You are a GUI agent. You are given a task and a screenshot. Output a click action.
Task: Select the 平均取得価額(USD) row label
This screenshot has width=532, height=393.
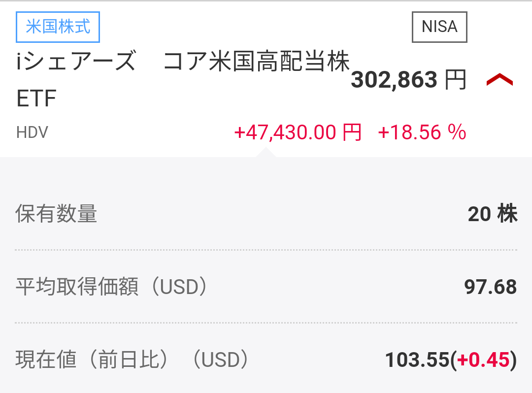tap(111, 287)
